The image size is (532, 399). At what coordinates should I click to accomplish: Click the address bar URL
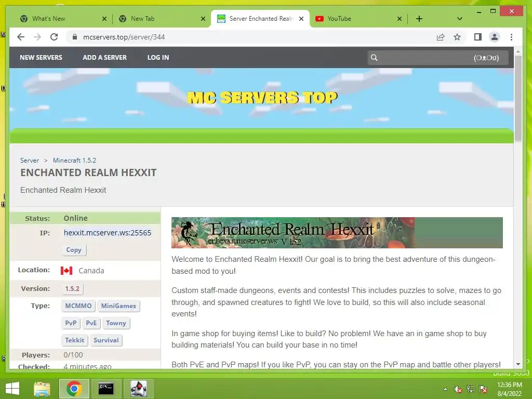[x=124, y=37]
